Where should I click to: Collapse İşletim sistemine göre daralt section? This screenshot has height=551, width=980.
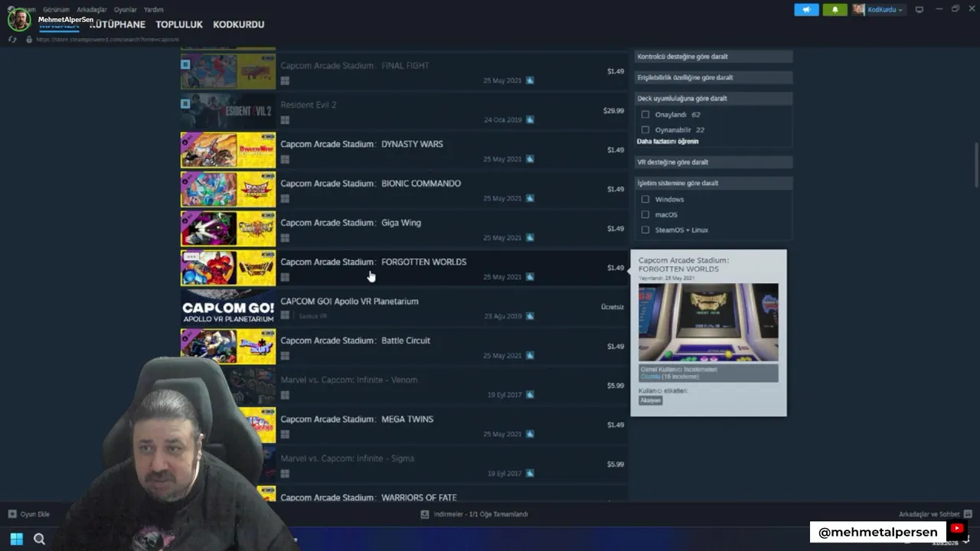[714, 183]
